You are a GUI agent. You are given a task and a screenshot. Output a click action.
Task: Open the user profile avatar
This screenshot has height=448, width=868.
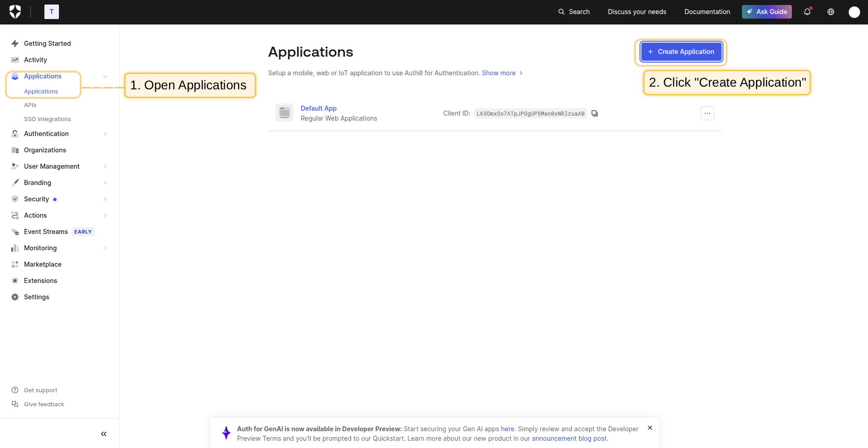(854, 12)
